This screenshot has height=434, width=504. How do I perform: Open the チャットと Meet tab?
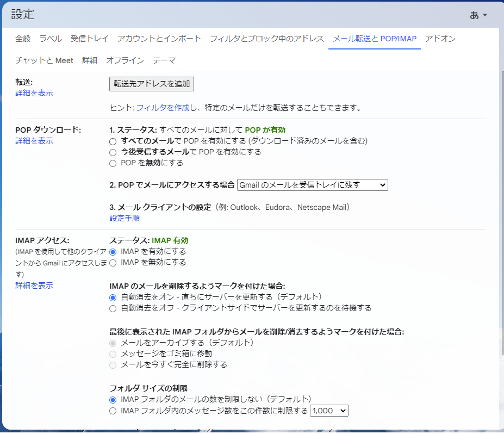[x=44, y=60]
